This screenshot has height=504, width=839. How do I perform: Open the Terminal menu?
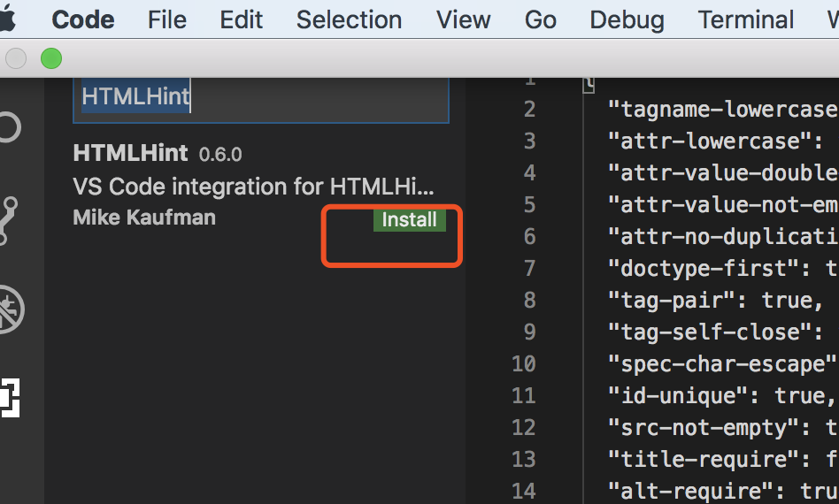point(745,19)
